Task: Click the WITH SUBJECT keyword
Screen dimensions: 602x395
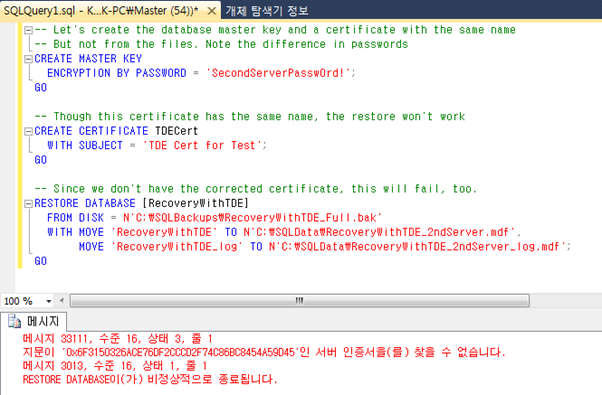Action: pyautogui.click(x=85, y=145)
